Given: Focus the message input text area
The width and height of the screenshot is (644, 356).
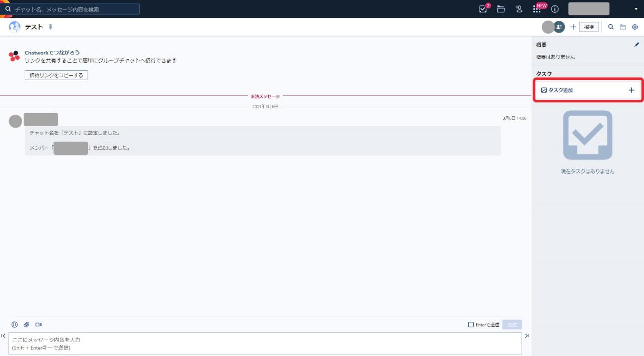Looking at the screenshot, I should [x=265, y=343].
